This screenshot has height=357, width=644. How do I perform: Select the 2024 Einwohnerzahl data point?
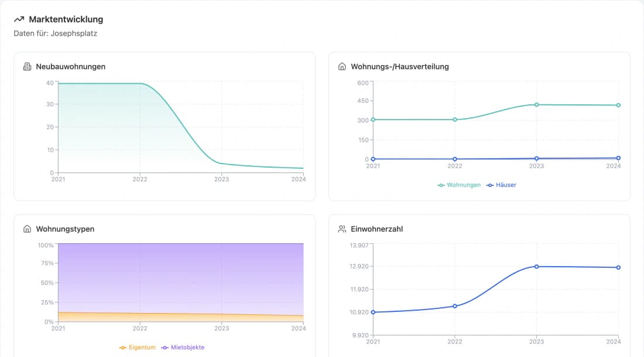click(618, 267)
